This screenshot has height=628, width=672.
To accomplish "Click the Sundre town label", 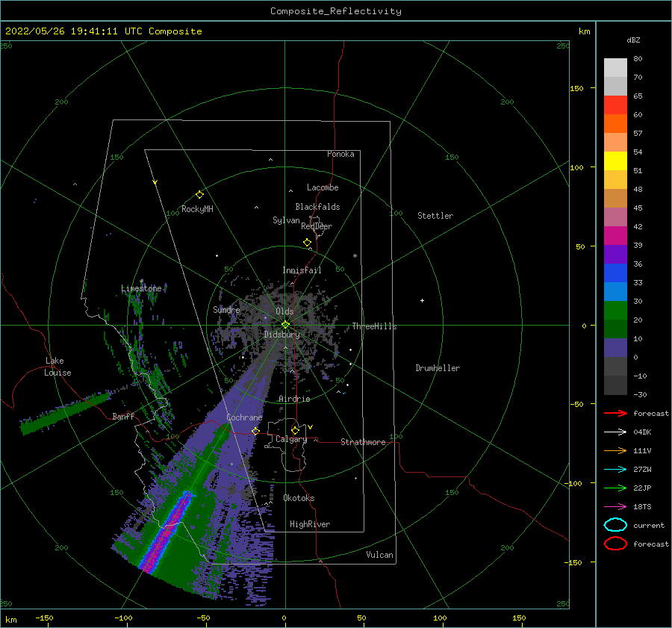I will tap(226, 310).
